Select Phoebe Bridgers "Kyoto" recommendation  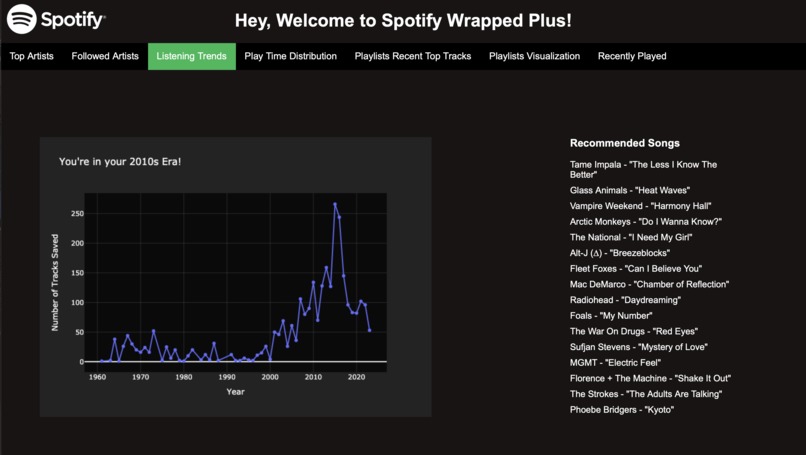621,410
